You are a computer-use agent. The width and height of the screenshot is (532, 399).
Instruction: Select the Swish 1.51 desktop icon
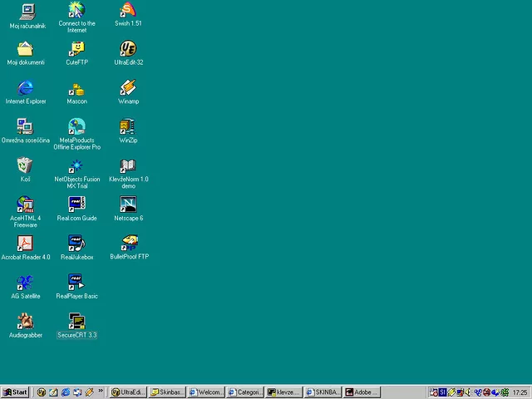pos(128,11)
